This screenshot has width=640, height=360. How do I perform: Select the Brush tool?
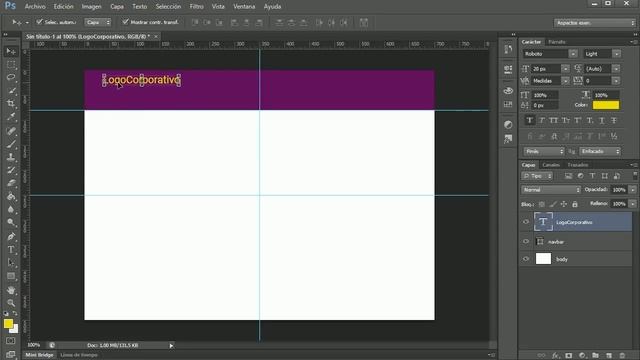tap(11, 144)
